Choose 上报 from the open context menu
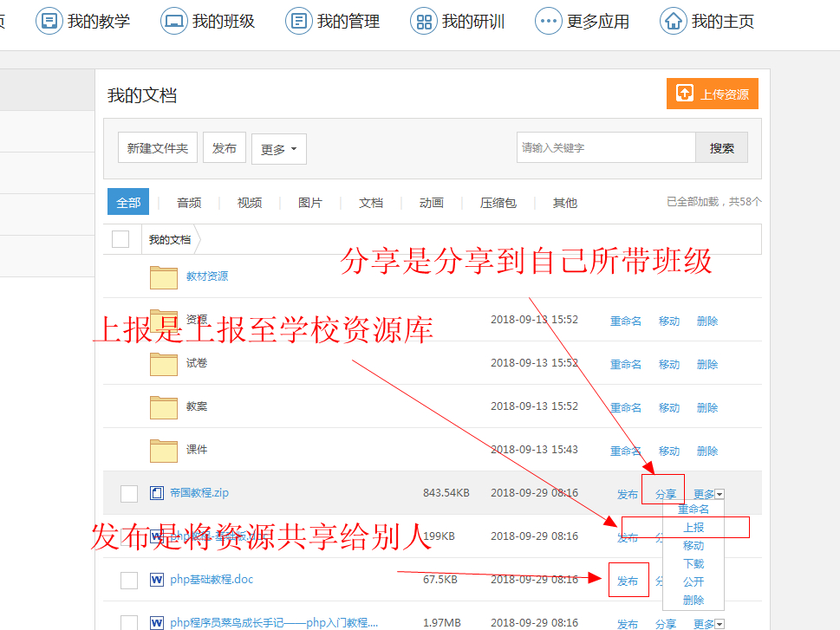This screenshot has height=630, width=840. click(694, 526)
